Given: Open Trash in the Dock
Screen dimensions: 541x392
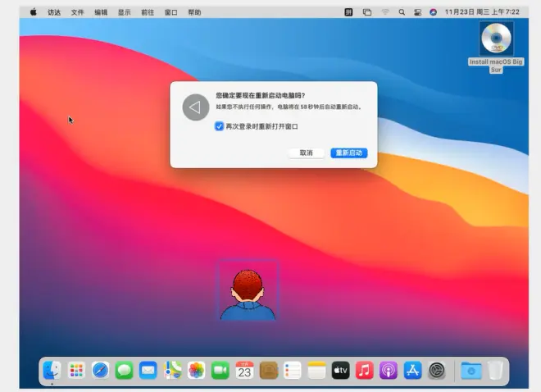Looking at the screenshot, I should pos(495,371).
